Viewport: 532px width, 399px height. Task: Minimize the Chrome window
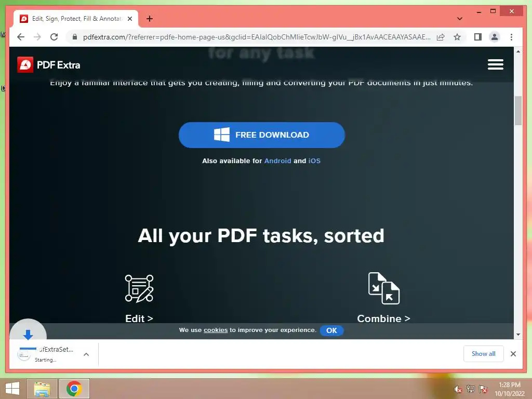478,11
